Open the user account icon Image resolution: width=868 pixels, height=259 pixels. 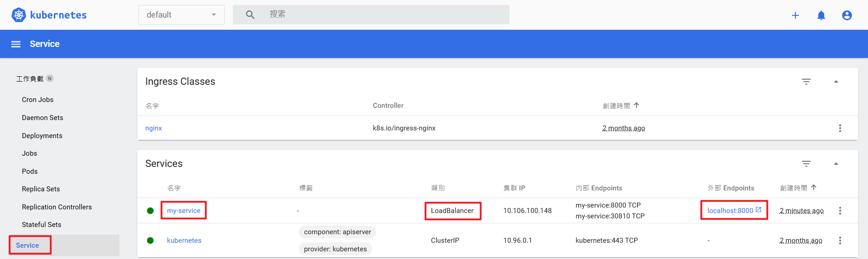tap(847, 15)
